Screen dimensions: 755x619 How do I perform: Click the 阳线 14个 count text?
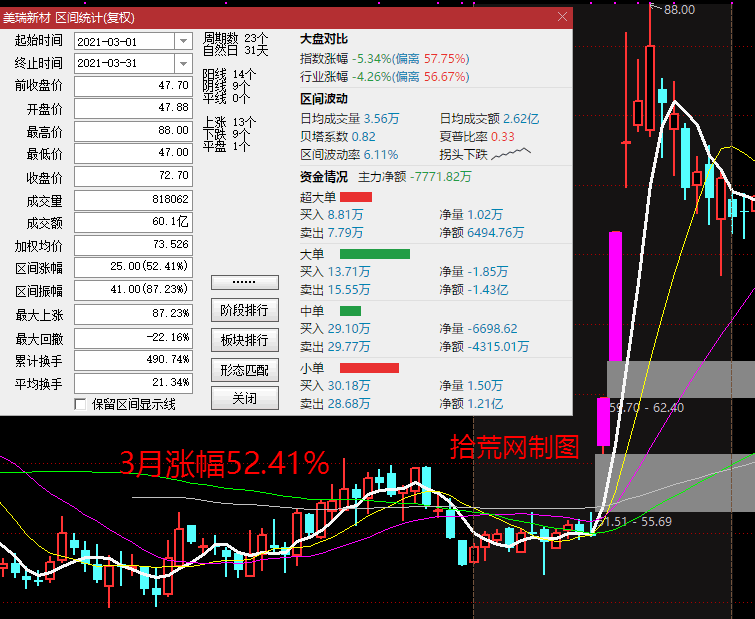[229, 74]
